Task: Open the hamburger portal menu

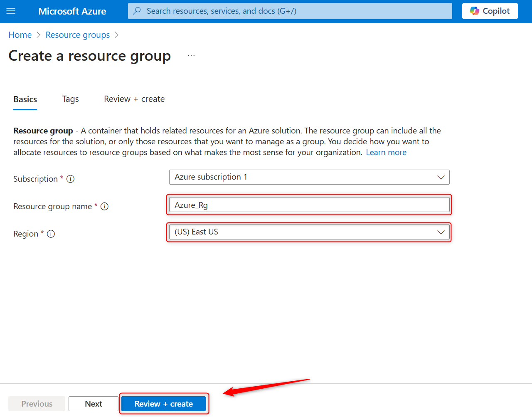Action: click(11, 11)
